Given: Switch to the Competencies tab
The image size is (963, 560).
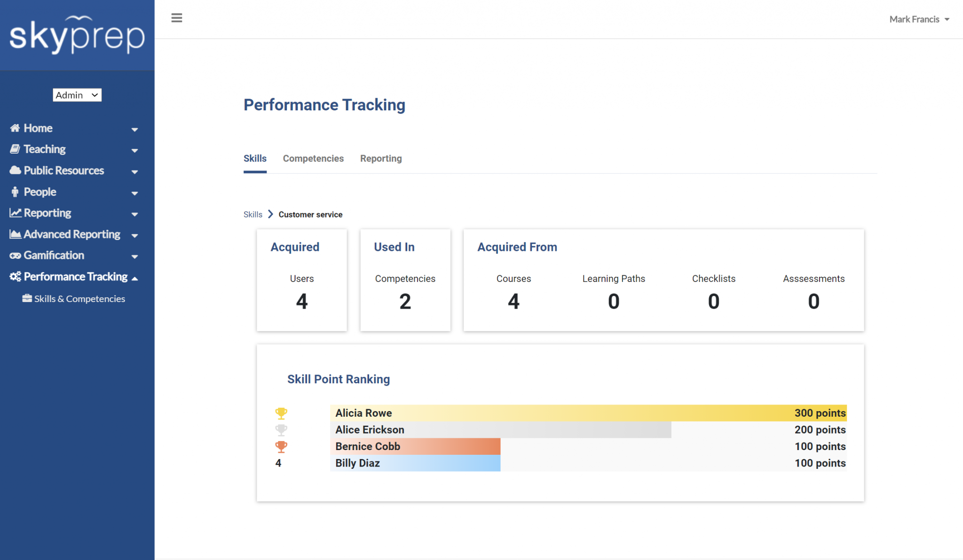Looking at the screenshot, I should point(313,158).
